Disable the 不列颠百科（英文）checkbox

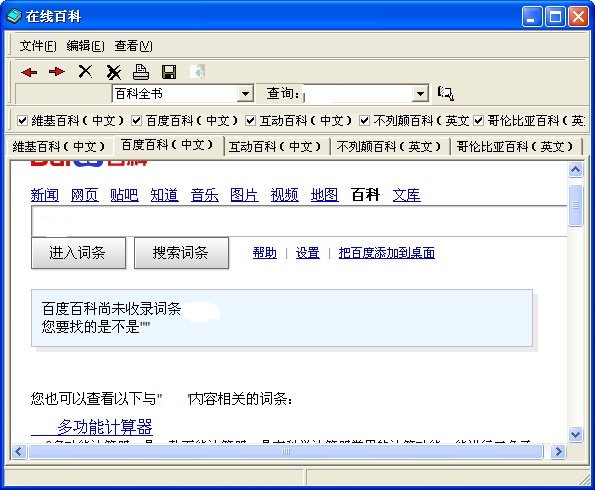(x=364, y=121)
